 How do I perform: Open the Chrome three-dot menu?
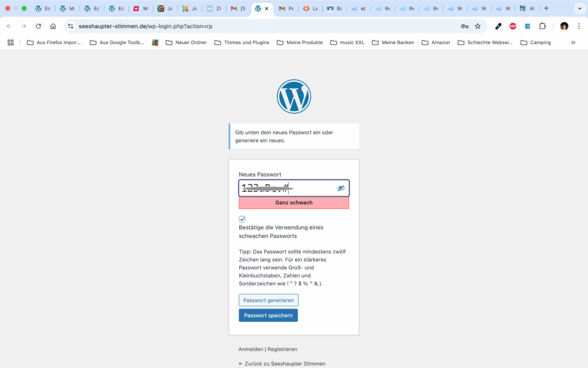(579, 26)
